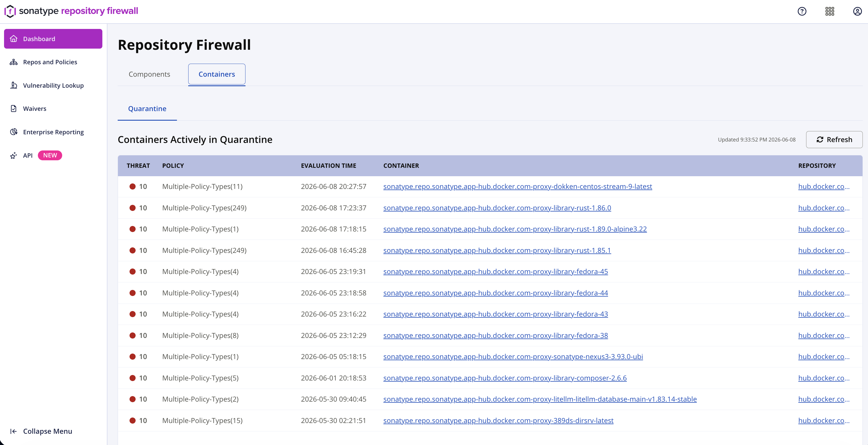The image size is (868, 445).
Task: Open the library-rust-1.85.1 container link
Action: point(497,251)
